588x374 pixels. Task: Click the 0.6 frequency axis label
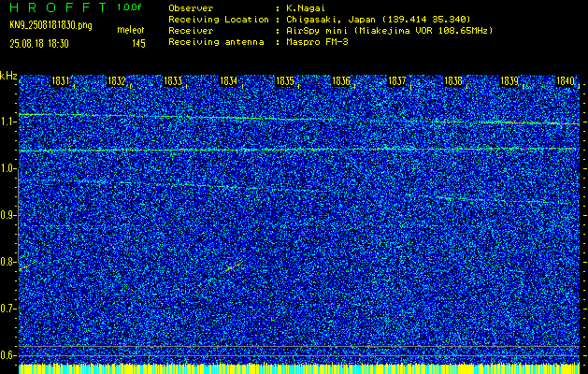(7, 355)
